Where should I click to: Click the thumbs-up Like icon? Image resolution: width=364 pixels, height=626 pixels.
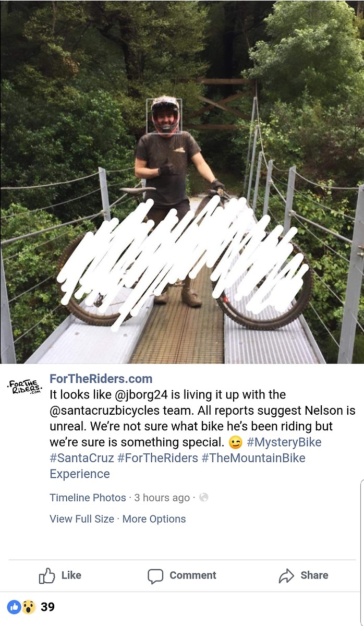click(x=47, y=576)
